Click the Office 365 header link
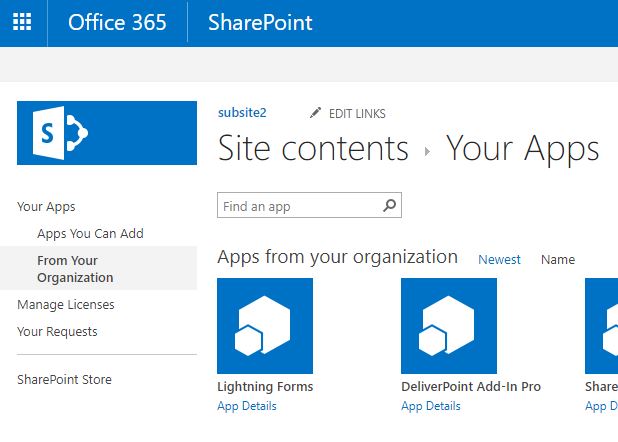Image resolution: width=618 pixels, height=442 pixels. [x=117, y=22]
